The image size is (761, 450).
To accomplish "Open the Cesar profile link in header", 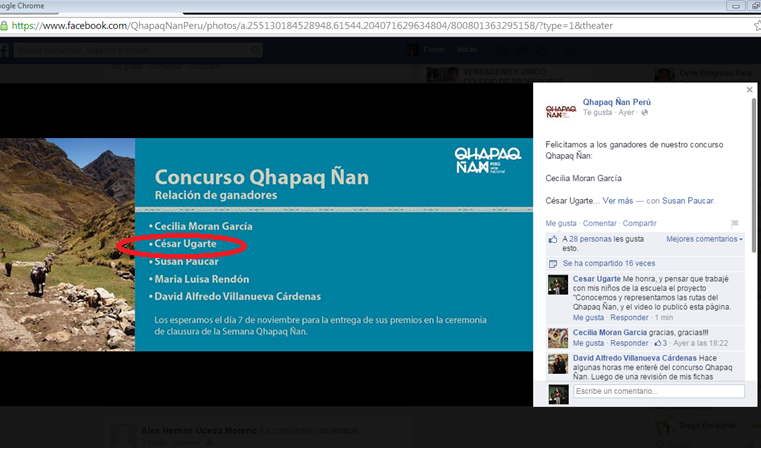I will 434,50.
